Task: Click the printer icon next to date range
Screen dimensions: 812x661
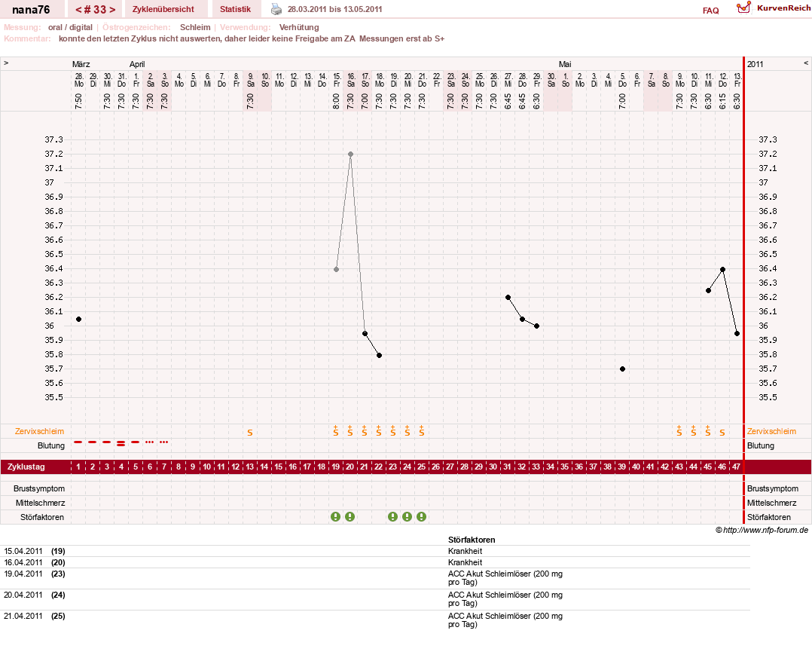Action: point(276,9)
